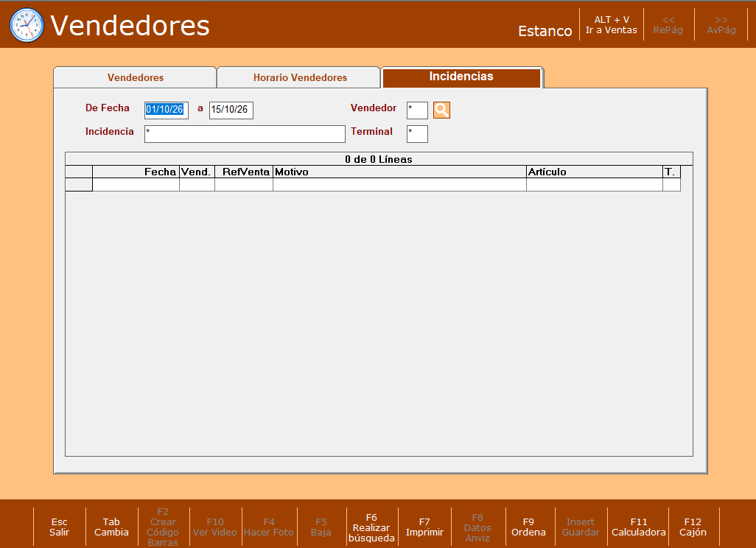Click the clock icon beside Vendedores title

point(27,25)
